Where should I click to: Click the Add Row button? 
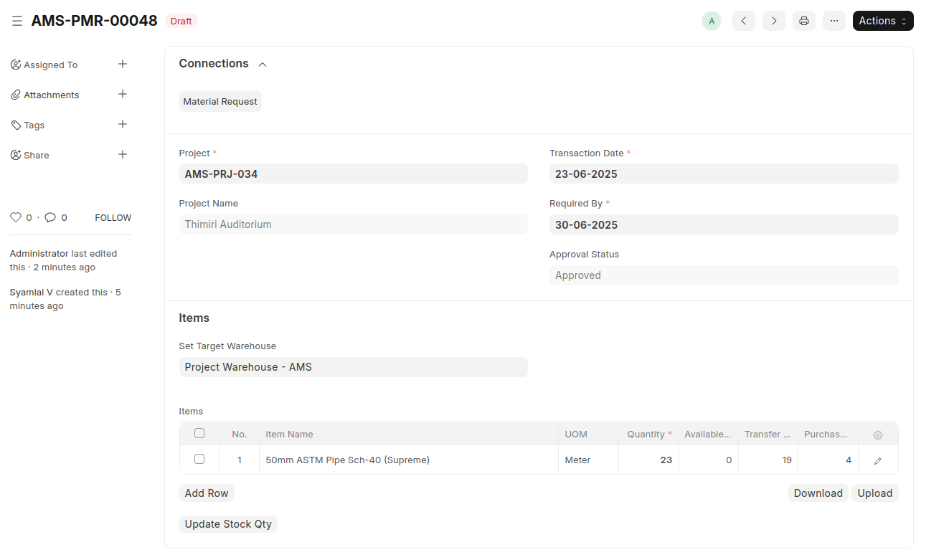pyautogui.click(x=207, y=493)
